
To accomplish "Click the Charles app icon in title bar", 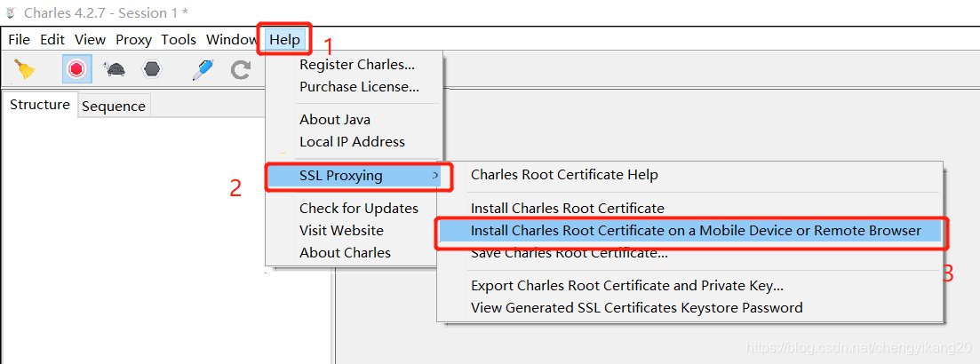I will (10, 12).
